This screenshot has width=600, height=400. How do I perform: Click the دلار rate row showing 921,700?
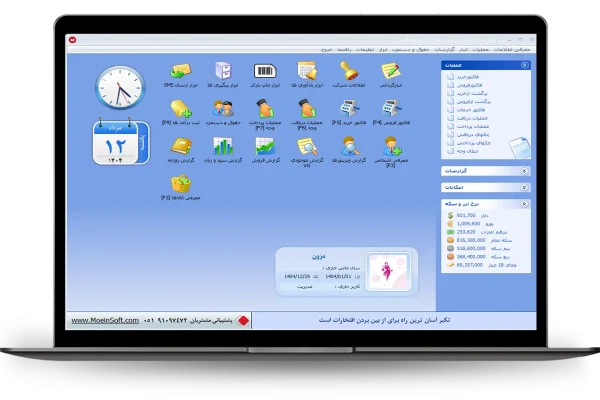pyautogui.click(x=468, y=216)
